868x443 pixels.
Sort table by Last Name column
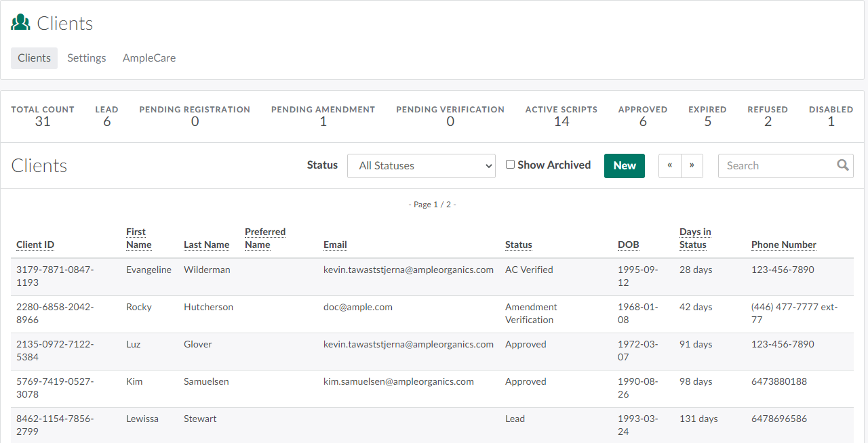coord(206,245)
